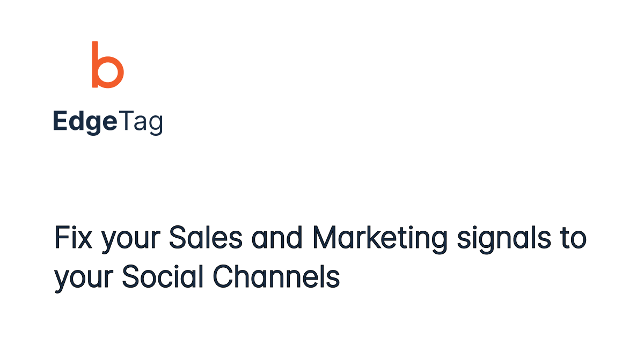Click the capital T in EdgeTag
The image size is (644, 337).
(x=125, y=122)
